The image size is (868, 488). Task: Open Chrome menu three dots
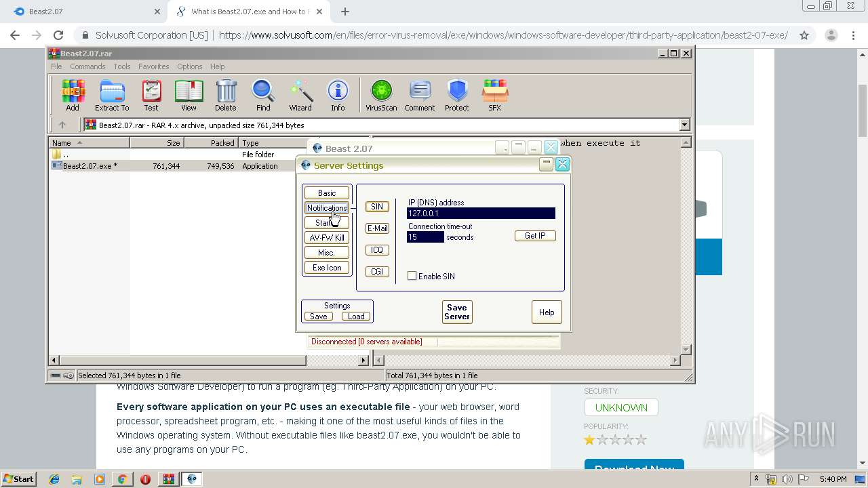click(x=854, y=35)
